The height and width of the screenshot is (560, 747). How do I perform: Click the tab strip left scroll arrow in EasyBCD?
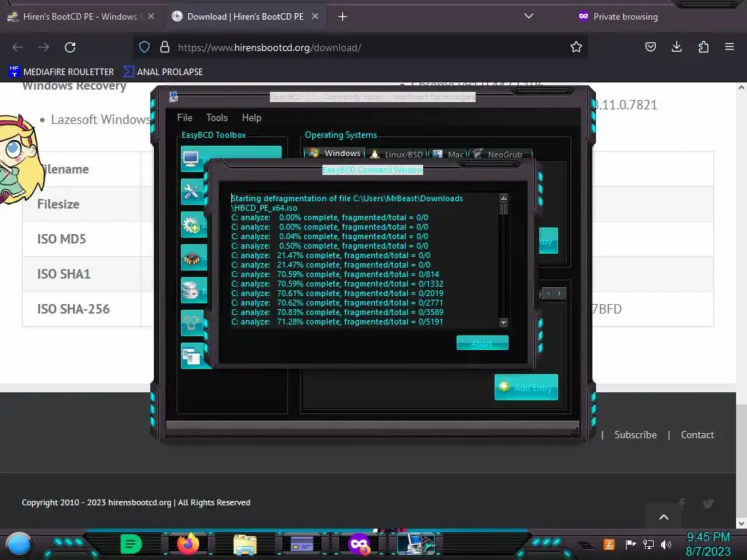tap(549, 293)
